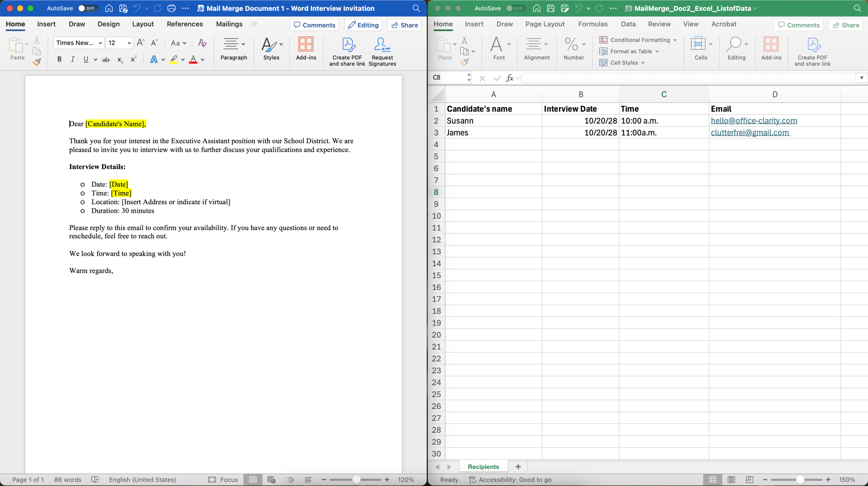
Task: Click the Format Painter brush in Word
Action: pyautogui.click(x=37, y=62)
